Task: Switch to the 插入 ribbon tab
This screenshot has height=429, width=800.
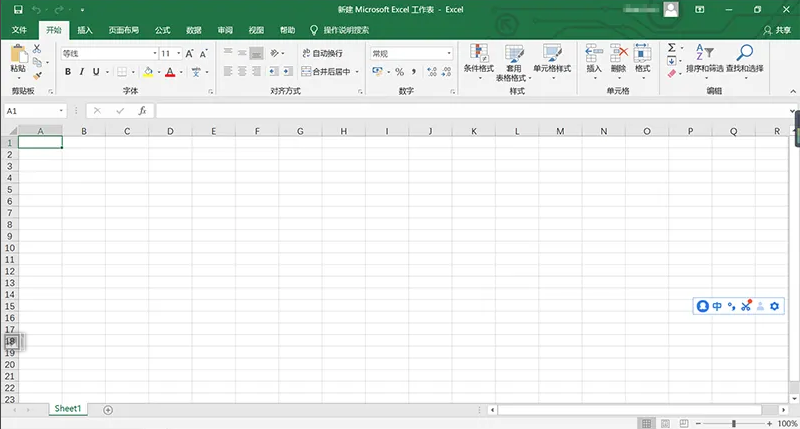Action: tap(85, 30)
